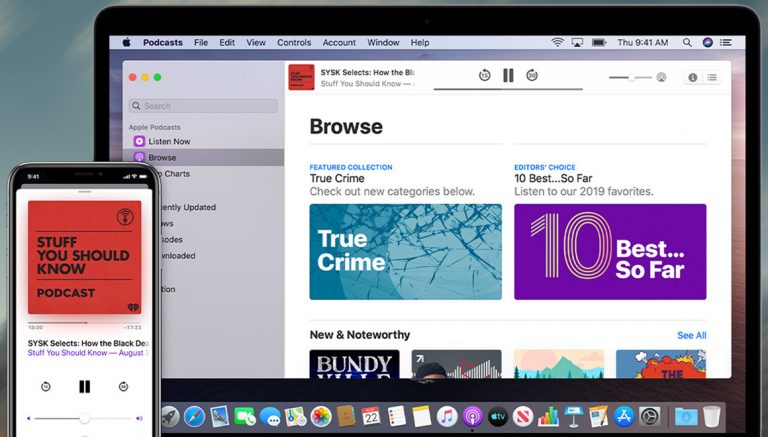
Task: Pause playback on the iPhone player
Action: click(84, 387)
